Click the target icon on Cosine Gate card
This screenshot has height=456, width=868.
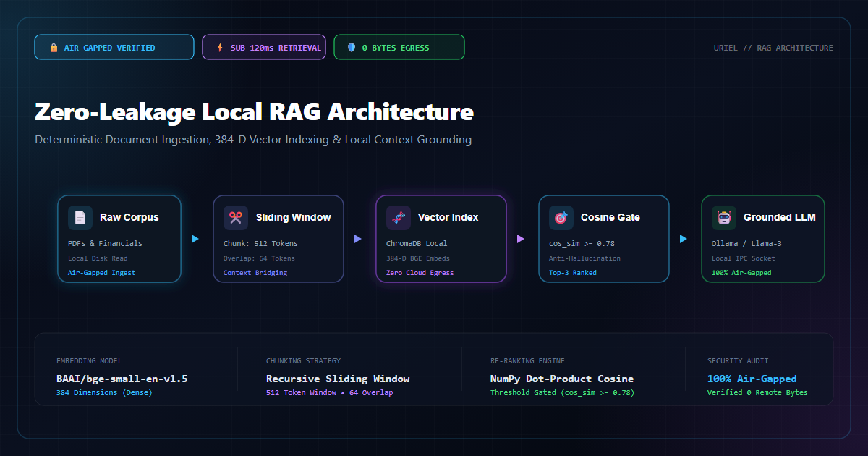(x=561, y=217)
